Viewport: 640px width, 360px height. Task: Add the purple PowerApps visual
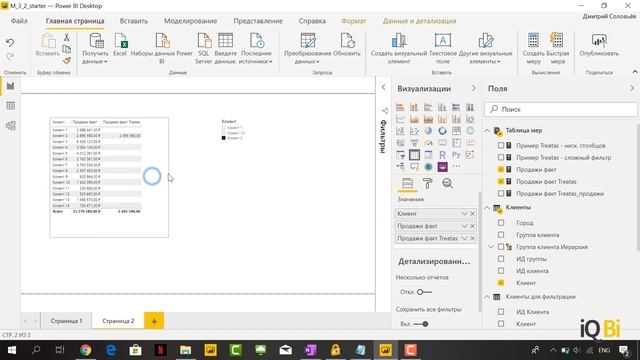(442, 167)
